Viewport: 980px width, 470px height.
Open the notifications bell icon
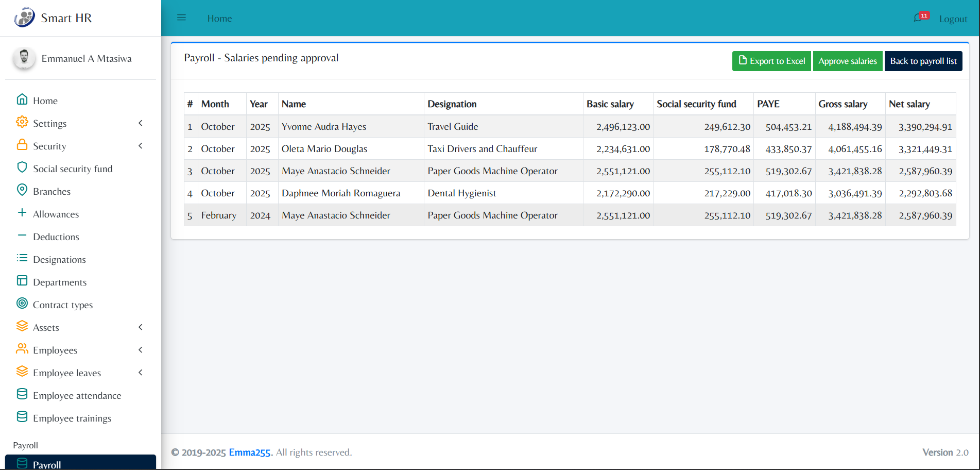pos(918,18)
